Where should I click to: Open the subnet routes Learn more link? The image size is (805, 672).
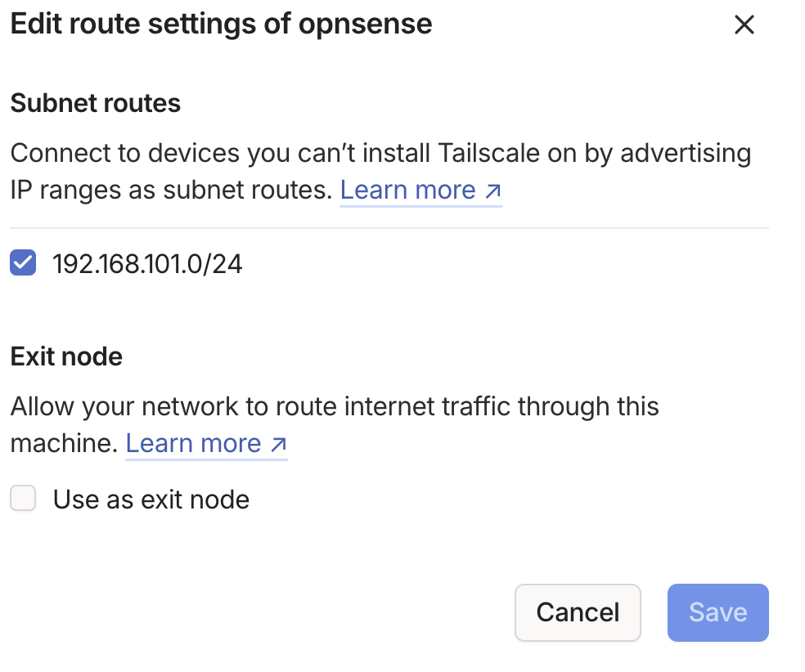(x=407, y=190)
